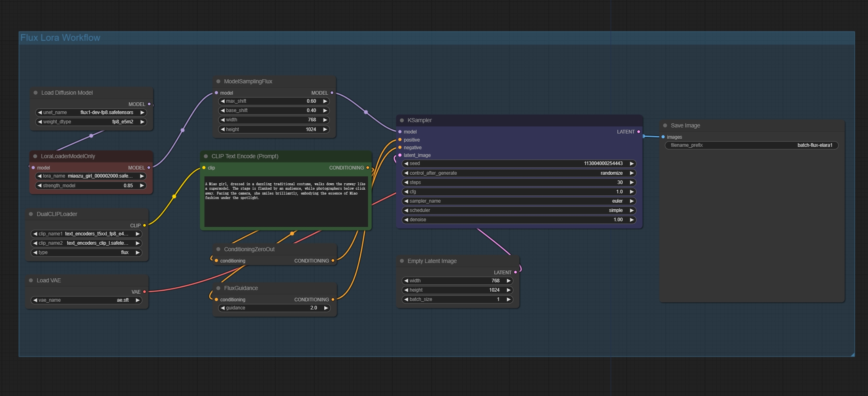Screen dimensions: 868x396
Task: Click the strength_model slider field
Action: coord(91,186)
